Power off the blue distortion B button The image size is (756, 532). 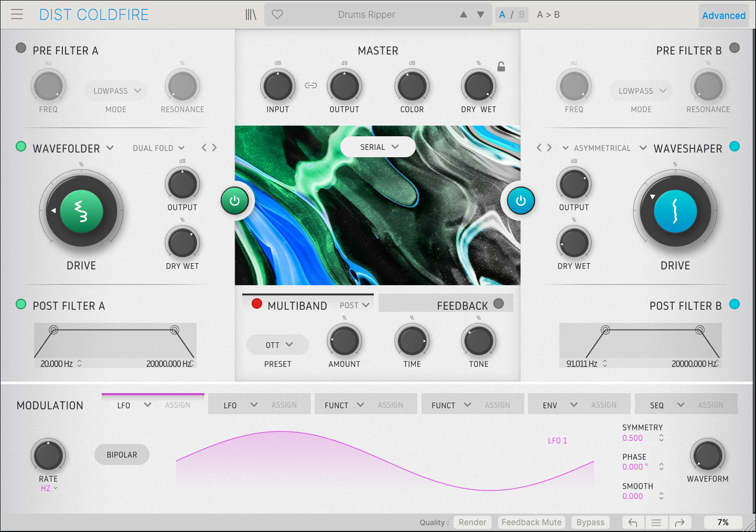[x=521, y=201]
